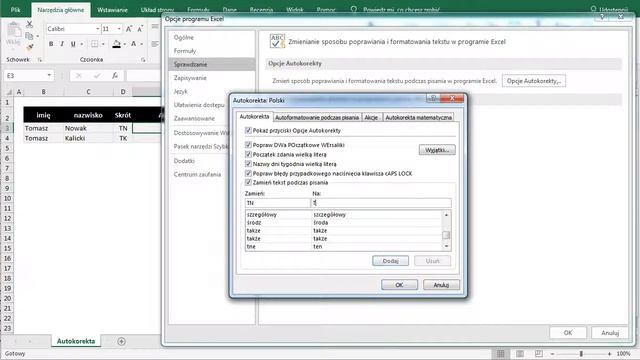Image resolution: width=640 pixels, height=360 pixels.
Task: Click the Opcje Autokorekty... button
Action: (x=534, y=81)
